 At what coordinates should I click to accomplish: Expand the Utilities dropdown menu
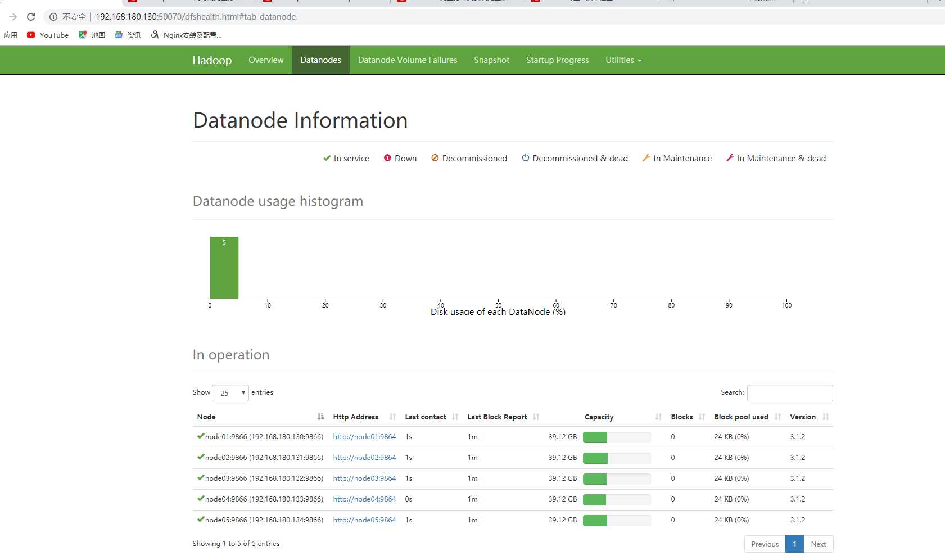click(x=623, y=60)
